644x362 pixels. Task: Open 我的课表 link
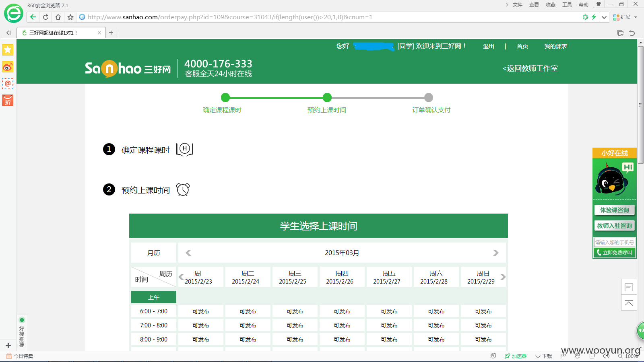(x=556, y=46)
